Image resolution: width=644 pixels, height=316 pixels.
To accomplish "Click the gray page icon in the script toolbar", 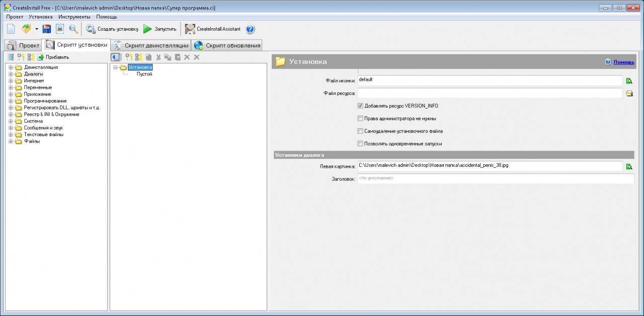I will 149,57.
